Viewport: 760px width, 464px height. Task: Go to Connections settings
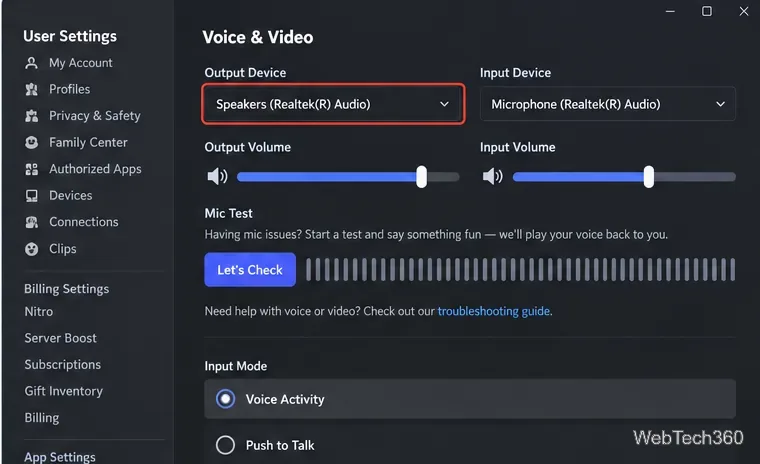click(x=83, y=222)
